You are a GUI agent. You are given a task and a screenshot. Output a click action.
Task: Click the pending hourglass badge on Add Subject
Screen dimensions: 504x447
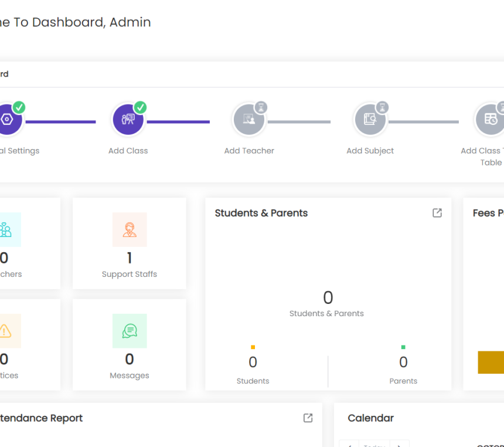coord(382,107)
